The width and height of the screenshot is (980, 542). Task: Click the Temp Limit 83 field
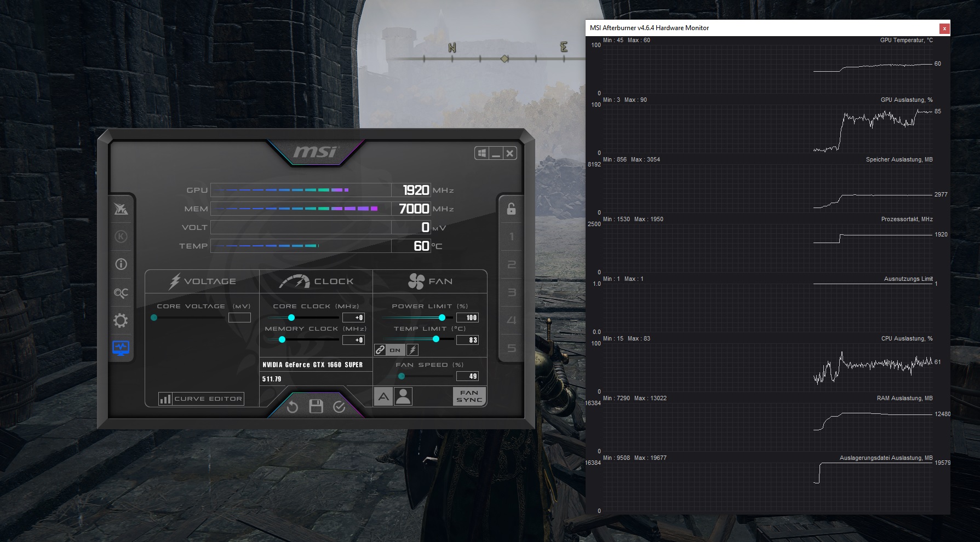[467, 340]
